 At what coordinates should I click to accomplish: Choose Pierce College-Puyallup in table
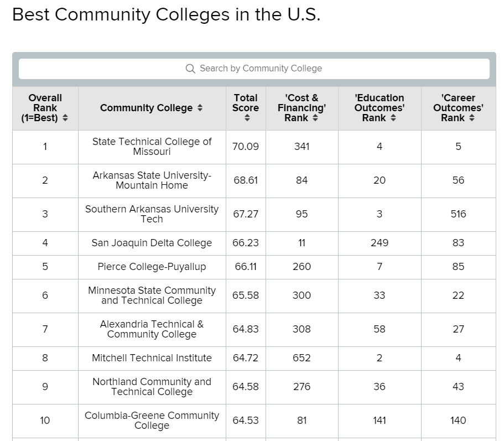point(152,267)
